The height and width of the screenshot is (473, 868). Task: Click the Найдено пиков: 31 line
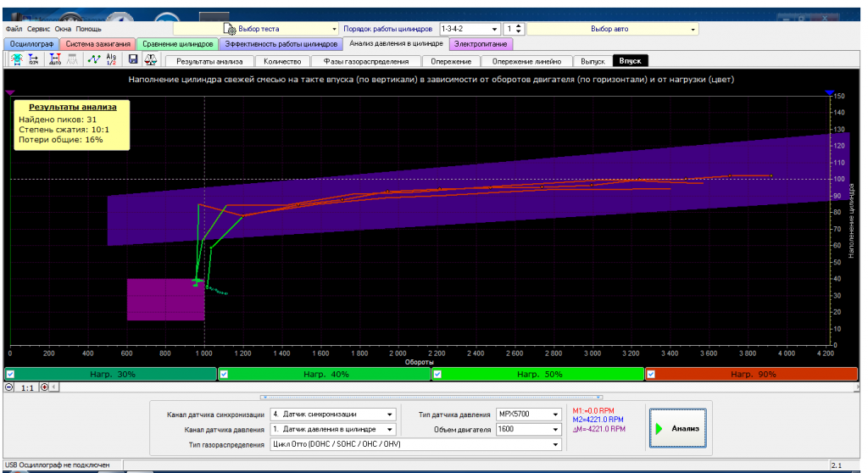(x=58, y=119)
